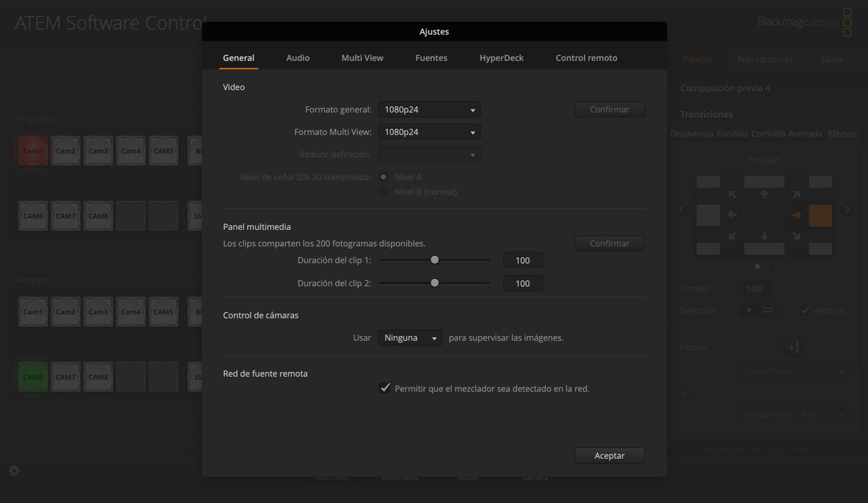
Task: Click the Efectos fly key icon
Action: coord(792,347)
